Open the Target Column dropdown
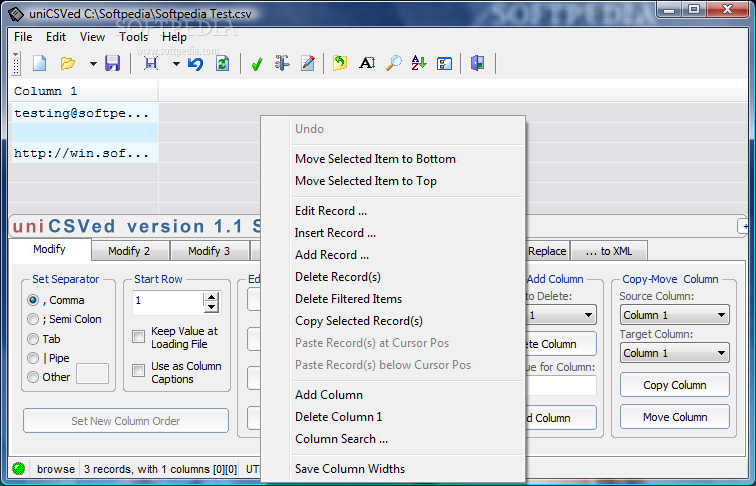This screenshot has width=756, height=486. 675,353
